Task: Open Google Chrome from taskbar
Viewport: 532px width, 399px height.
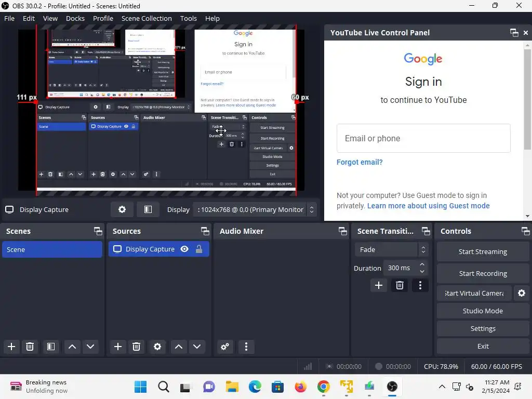Action: 323,387
